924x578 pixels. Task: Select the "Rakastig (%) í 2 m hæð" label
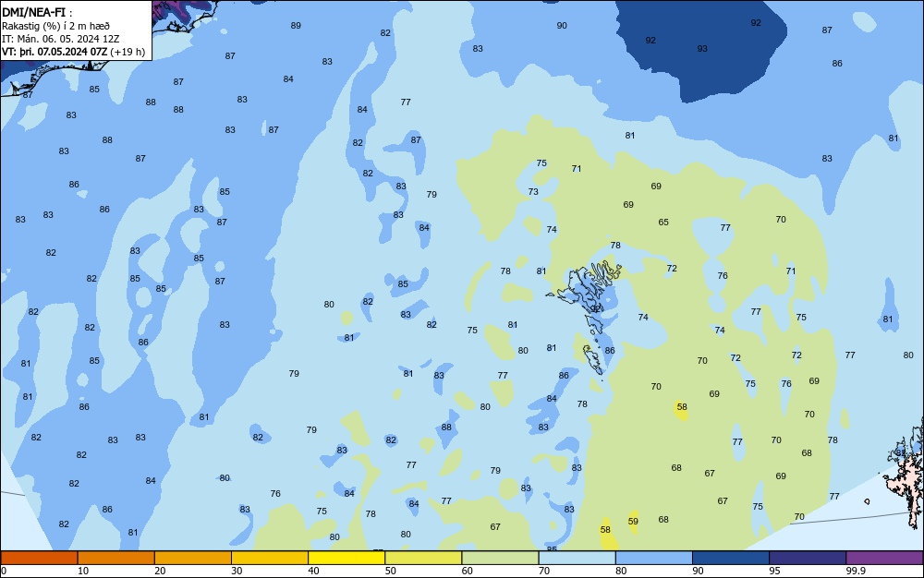click(x=55, y=26)
